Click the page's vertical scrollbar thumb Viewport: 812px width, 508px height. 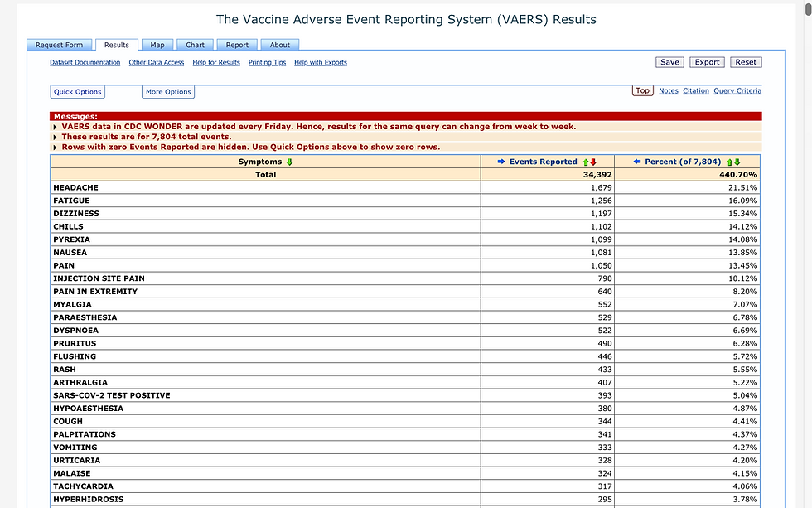coord(809,7)
